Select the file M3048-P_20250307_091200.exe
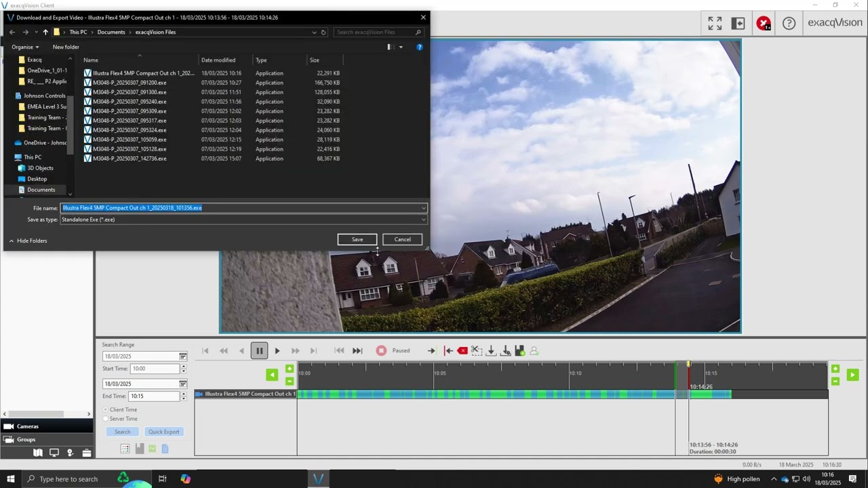Image resolution: width=868 pixels, height=488 pixels. [x=130, y=83]
